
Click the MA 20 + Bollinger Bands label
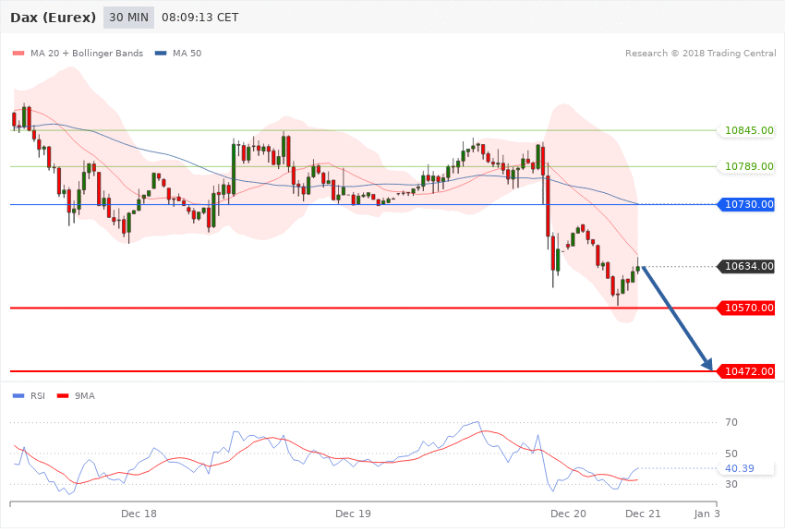[87, 53]
